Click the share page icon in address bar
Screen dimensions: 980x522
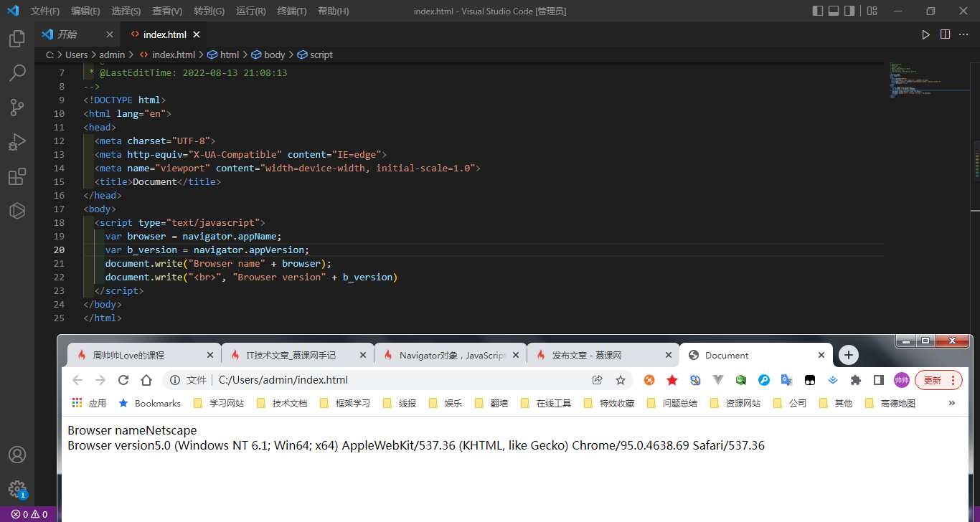[598, 380]
